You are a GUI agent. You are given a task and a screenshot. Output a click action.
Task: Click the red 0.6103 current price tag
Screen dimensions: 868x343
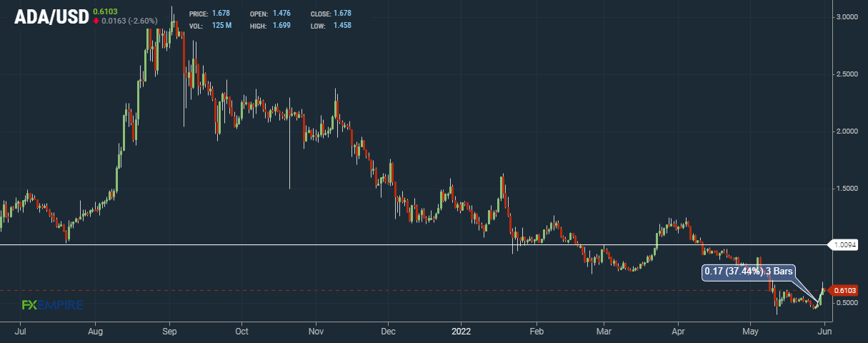tap(844, 290)
